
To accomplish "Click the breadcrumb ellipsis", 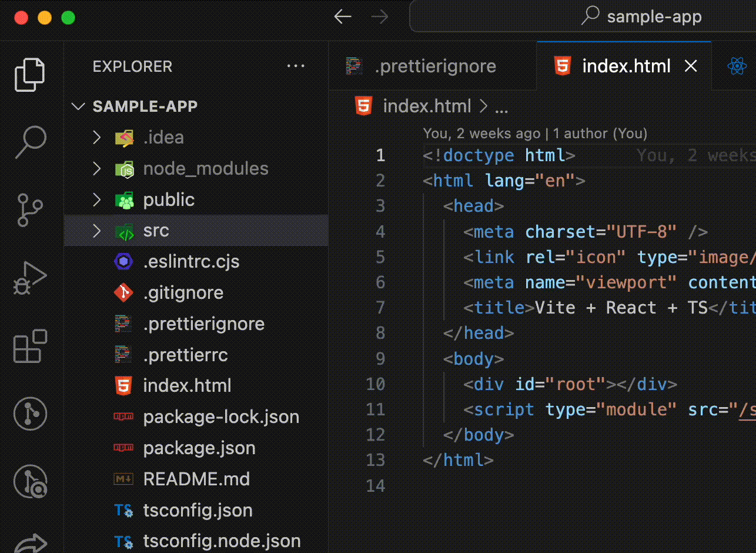I will coord(501,109).
